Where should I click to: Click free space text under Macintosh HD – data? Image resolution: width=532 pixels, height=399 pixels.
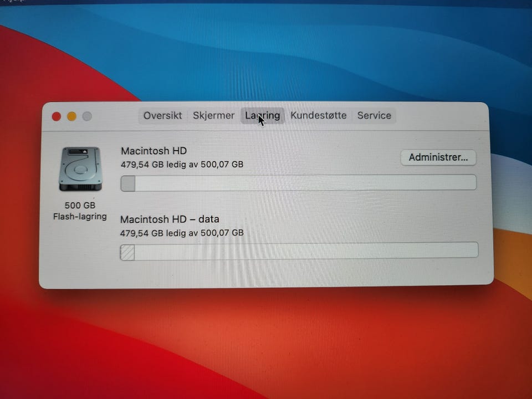tap(182, 233)
